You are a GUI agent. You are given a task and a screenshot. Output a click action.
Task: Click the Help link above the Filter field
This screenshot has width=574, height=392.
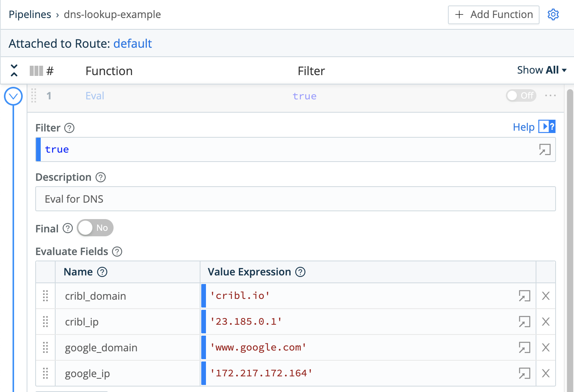[523, 127]
